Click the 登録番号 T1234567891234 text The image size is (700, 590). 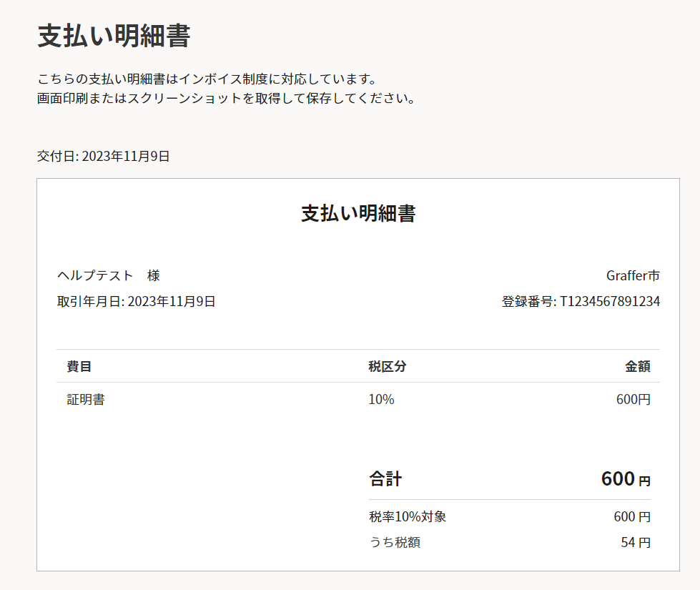[581, 301]
